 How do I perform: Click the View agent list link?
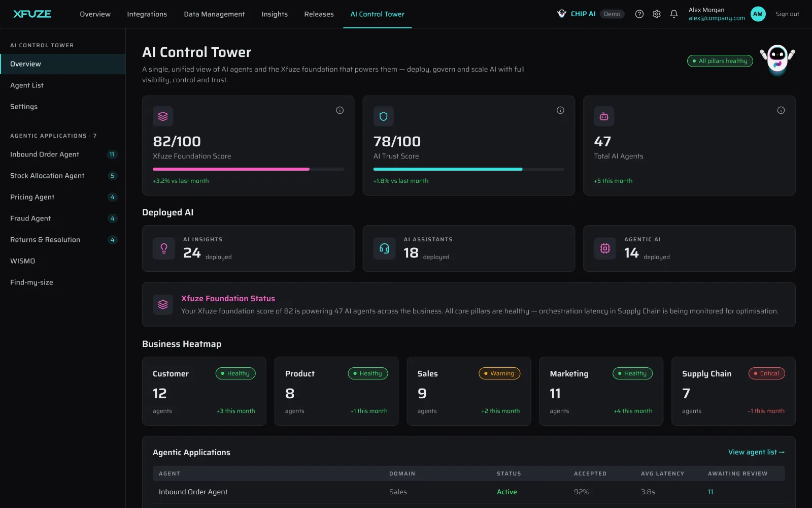coord(756,452)
